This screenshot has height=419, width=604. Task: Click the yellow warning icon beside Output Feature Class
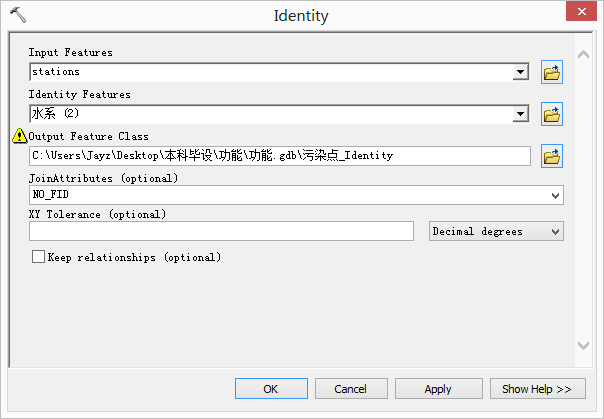click(19, 136)
